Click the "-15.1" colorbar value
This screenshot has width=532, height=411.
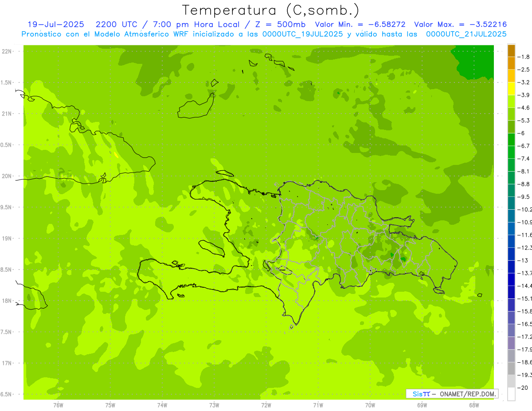tap(524, 298)
